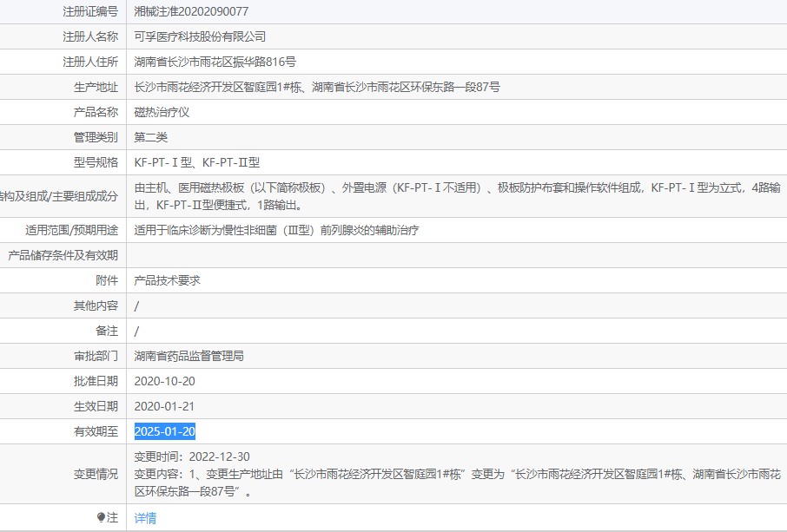The width and height of the screenshot is (787, 532).
Task: Click the 注册人住所 label
Action: [90, 62]
